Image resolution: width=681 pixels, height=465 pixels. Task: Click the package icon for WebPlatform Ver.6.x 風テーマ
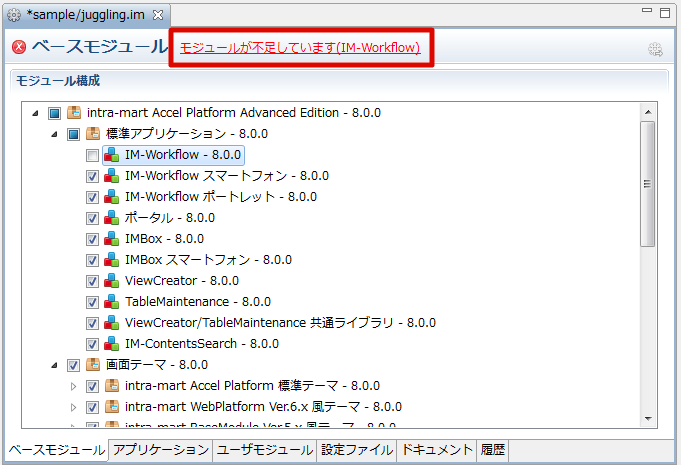click(112, 407)
